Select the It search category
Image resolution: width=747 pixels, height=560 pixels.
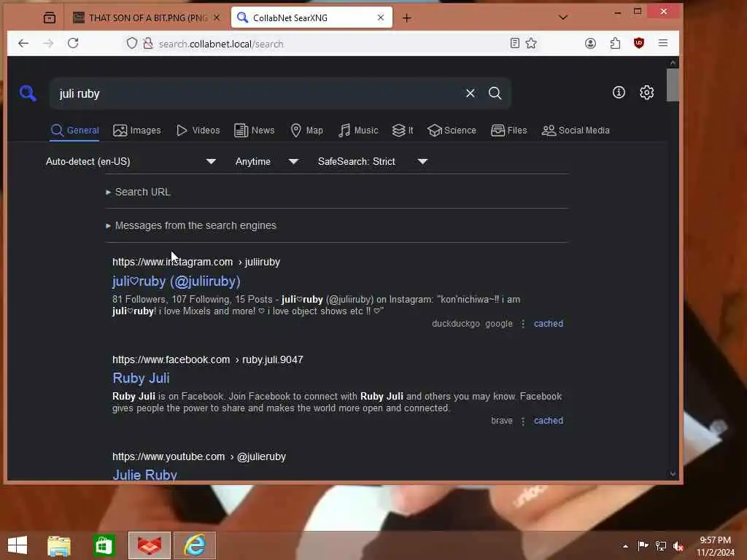pos(402,130)
